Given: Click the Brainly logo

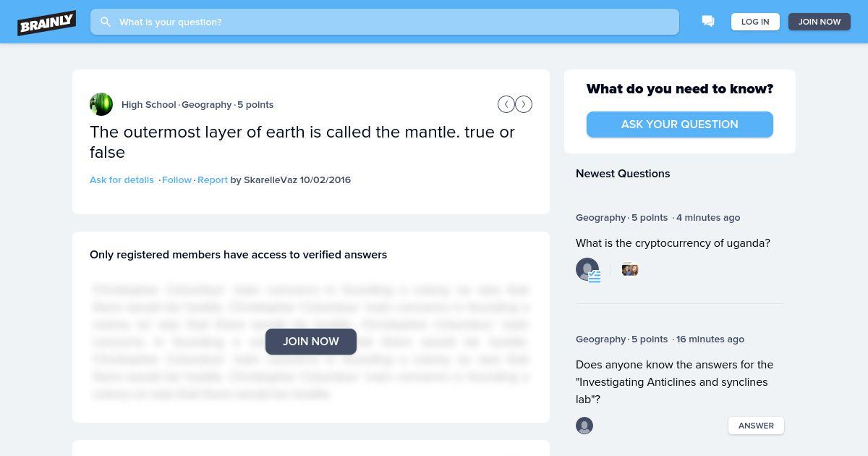Looking at the screenshot, I should click(47, 23).
